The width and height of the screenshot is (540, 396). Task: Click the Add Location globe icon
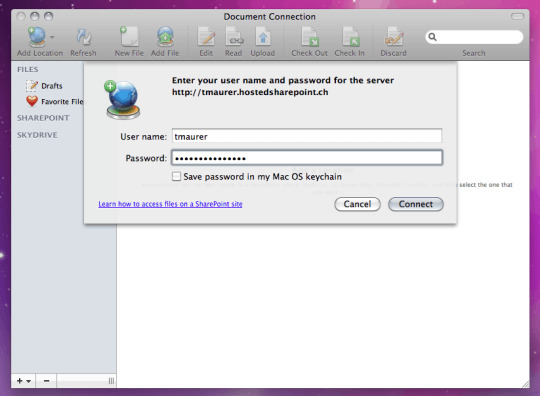37,37
